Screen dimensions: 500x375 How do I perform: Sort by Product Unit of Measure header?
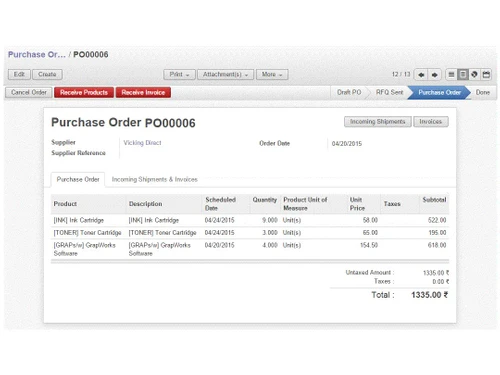[x=314, y=204]
